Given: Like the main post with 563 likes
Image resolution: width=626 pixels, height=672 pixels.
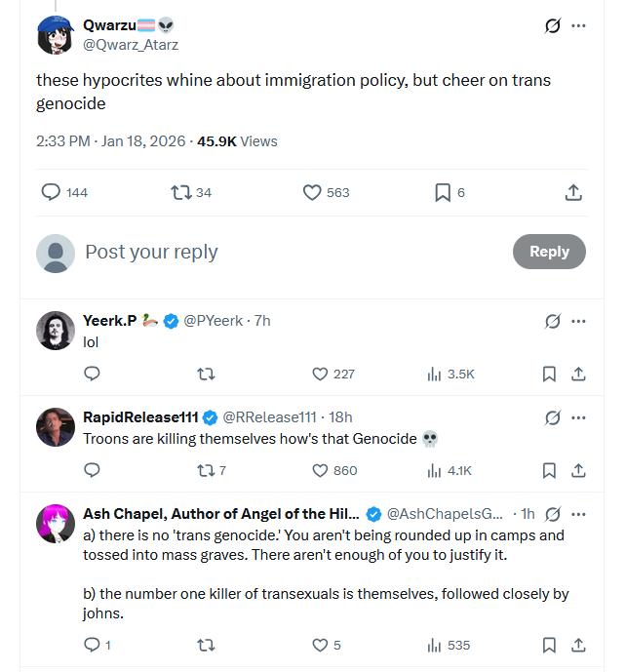Looking at the screenshot, I should [313, 193].
